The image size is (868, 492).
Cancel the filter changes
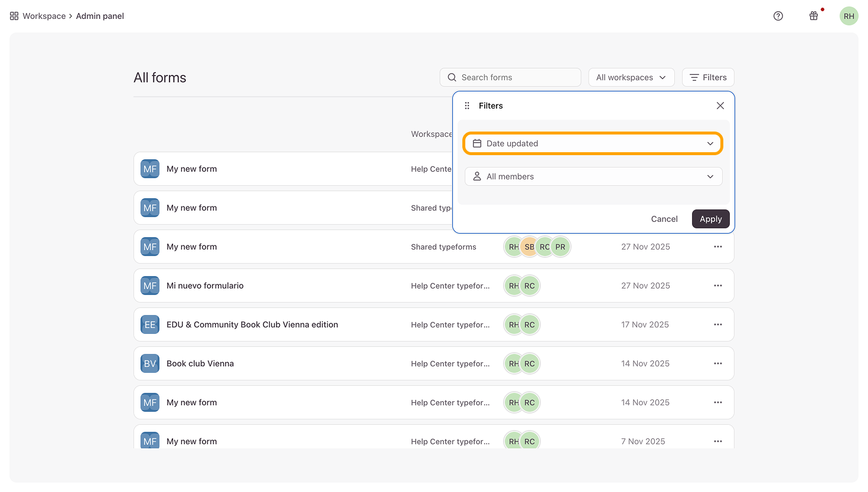point(664,219)
